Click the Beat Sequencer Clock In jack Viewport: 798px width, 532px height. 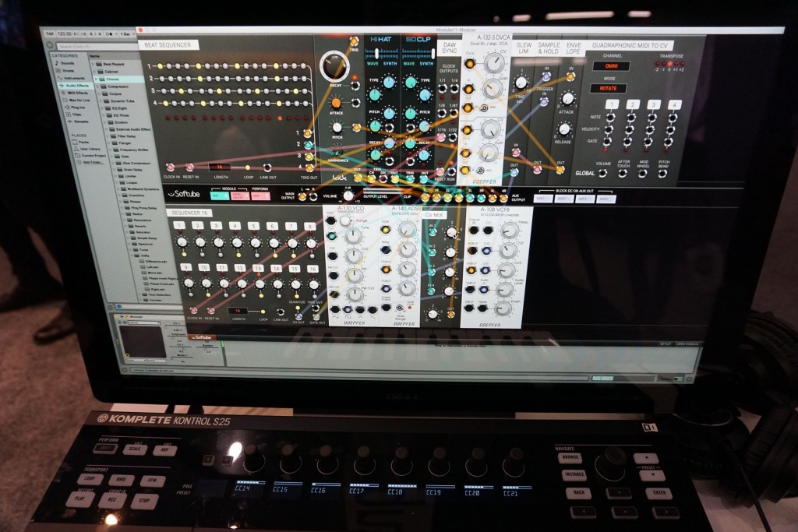[x=170, y=167]
